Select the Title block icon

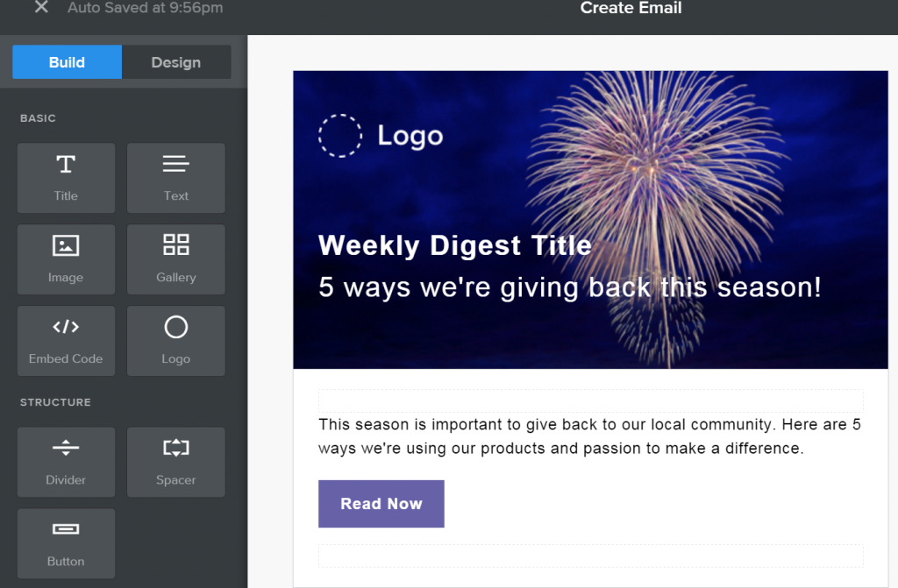click(66, 177)
